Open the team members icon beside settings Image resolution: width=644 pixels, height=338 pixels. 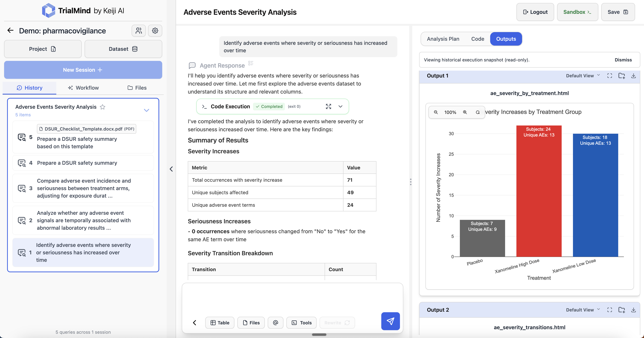point(139,31)
